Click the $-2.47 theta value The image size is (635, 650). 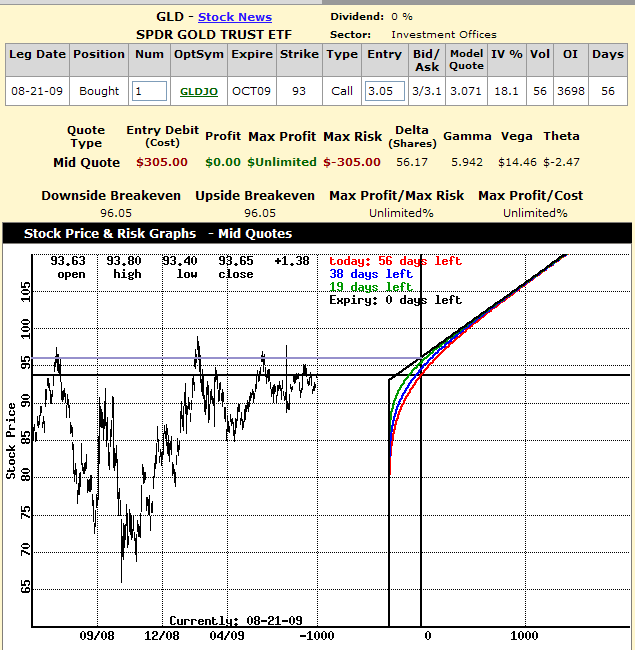point(561,162)
